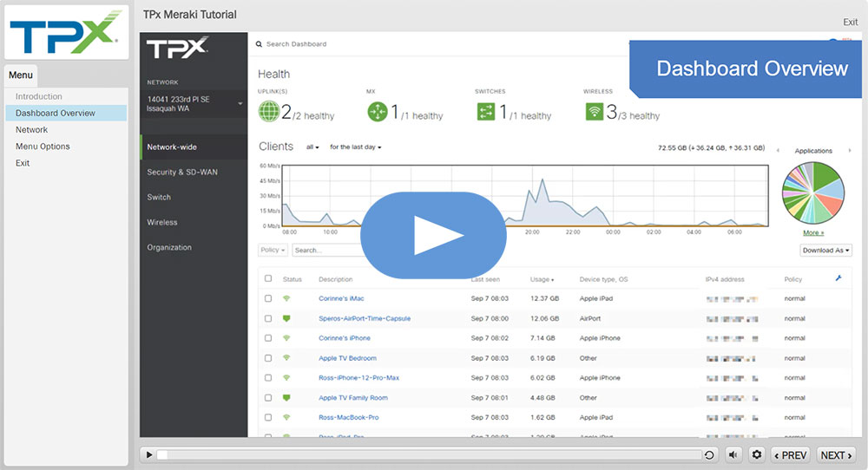
Task: Click the switches health icon
Action: click(x=485, y=112)
